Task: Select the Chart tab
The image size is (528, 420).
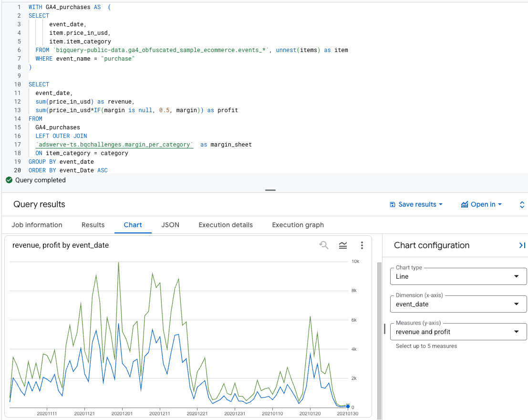Action: pyautogui.click(x=133, y=225)
